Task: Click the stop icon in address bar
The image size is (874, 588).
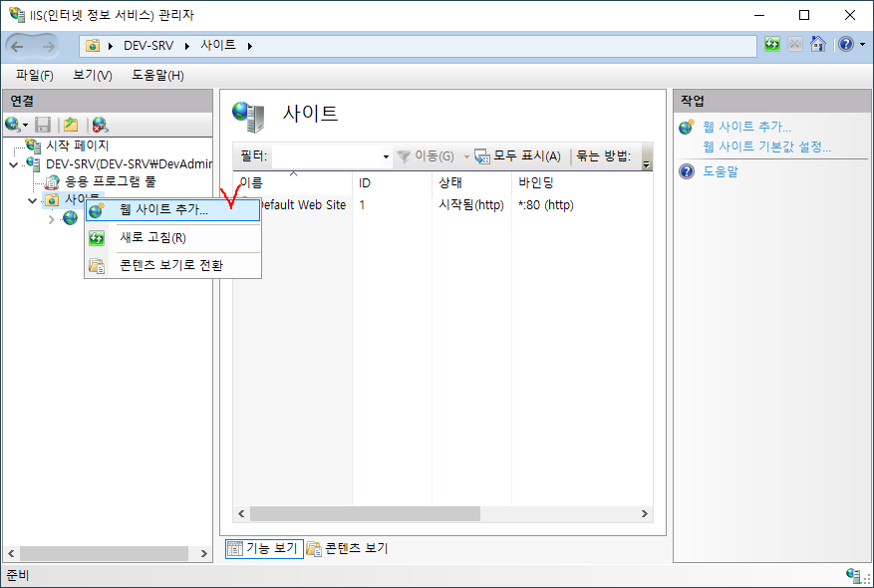Action: tap(795, 45)
